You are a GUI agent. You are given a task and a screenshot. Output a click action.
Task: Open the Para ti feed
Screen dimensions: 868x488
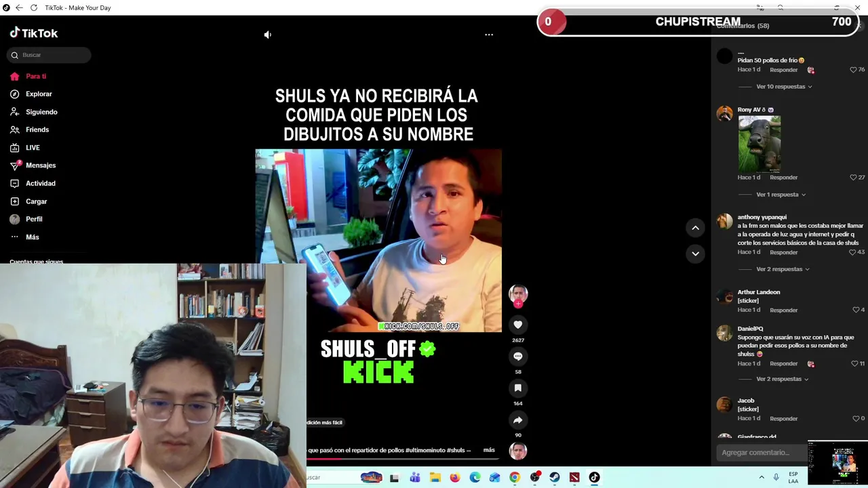(28, 76)
